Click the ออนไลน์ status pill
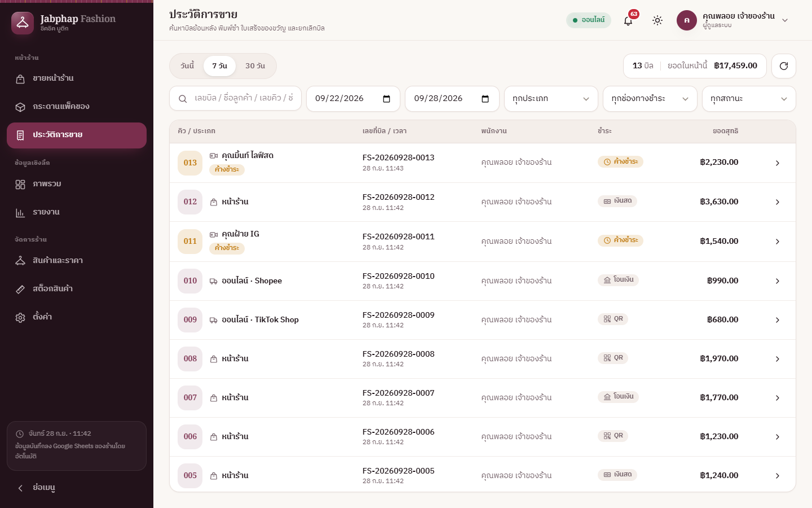812x508 pixels. [x=589, y=20]
